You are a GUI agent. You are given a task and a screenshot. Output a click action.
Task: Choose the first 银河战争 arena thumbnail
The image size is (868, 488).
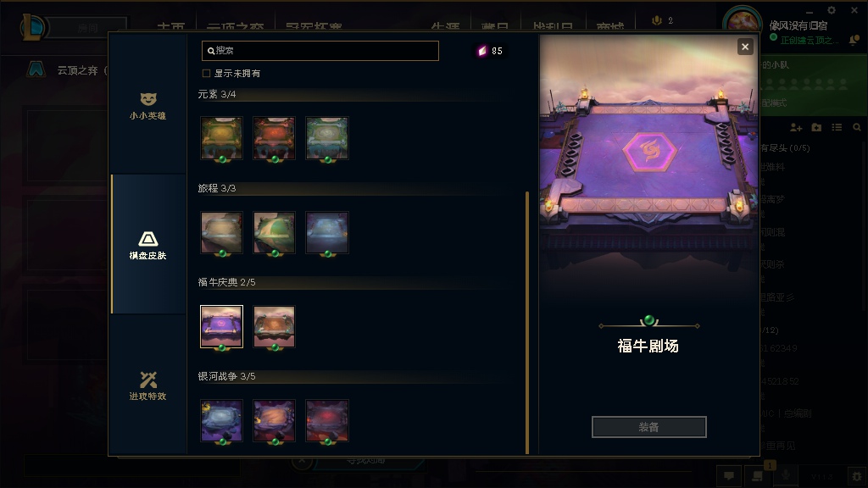[x=221, y=420]
